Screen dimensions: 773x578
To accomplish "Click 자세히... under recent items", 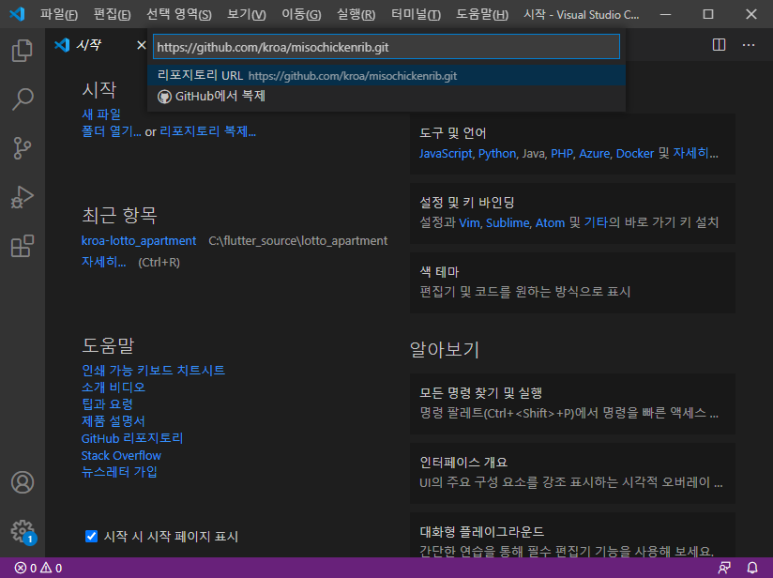I will pyautogui.click(x=104, y=262).
